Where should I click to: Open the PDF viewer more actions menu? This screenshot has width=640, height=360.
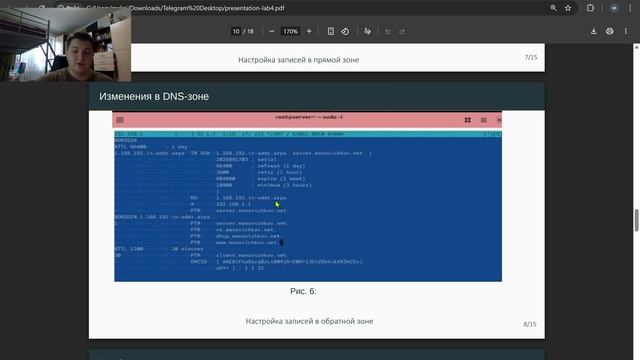[x=626, y=31]
